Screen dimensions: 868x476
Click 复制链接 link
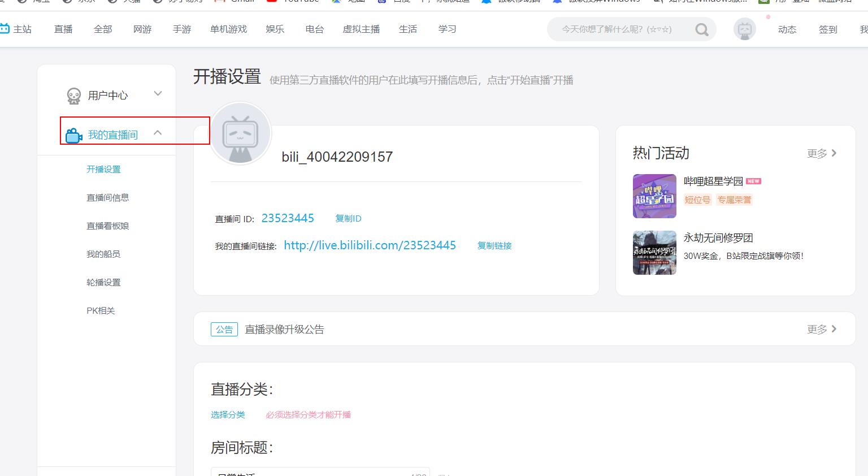point(494,245)
